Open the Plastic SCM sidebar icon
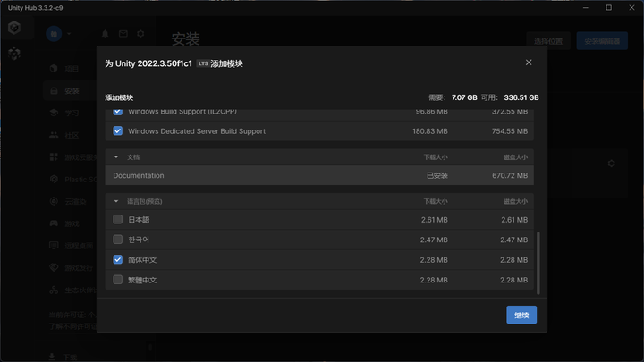The height and width of the screenshot is (362, 644). click(54, 180)
